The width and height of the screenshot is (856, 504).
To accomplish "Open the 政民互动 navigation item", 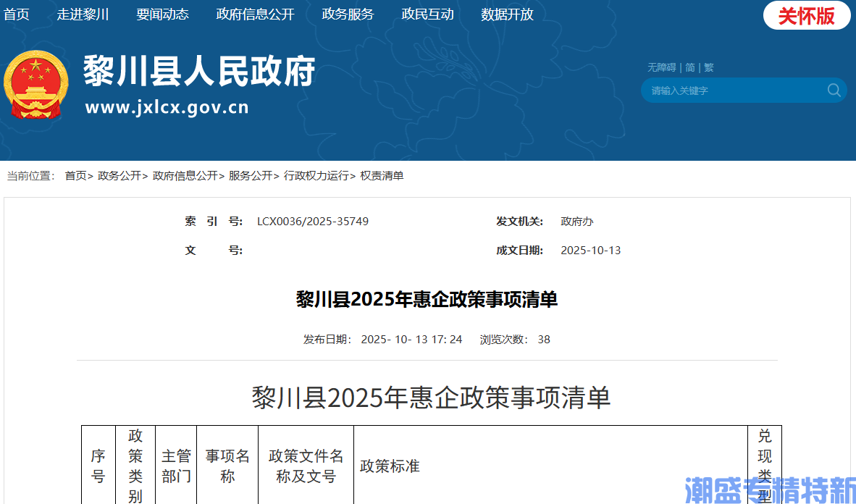I will [x=427, y=14].
